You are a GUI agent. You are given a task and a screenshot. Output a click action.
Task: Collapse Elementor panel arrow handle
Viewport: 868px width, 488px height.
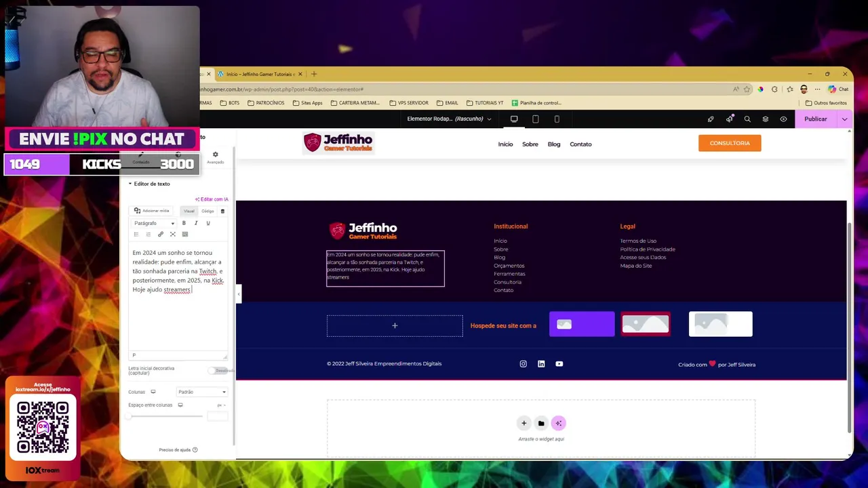pos(238,293)
